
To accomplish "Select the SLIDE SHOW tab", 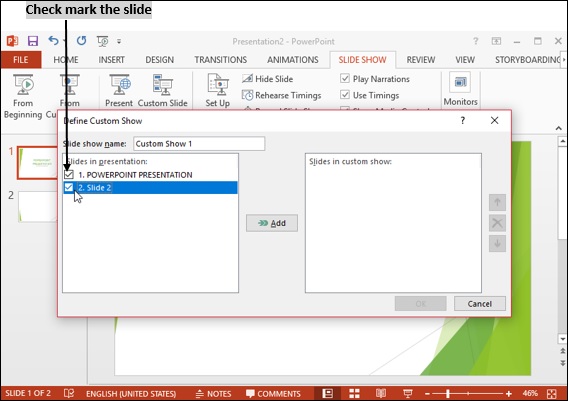I will pos(362,60).
